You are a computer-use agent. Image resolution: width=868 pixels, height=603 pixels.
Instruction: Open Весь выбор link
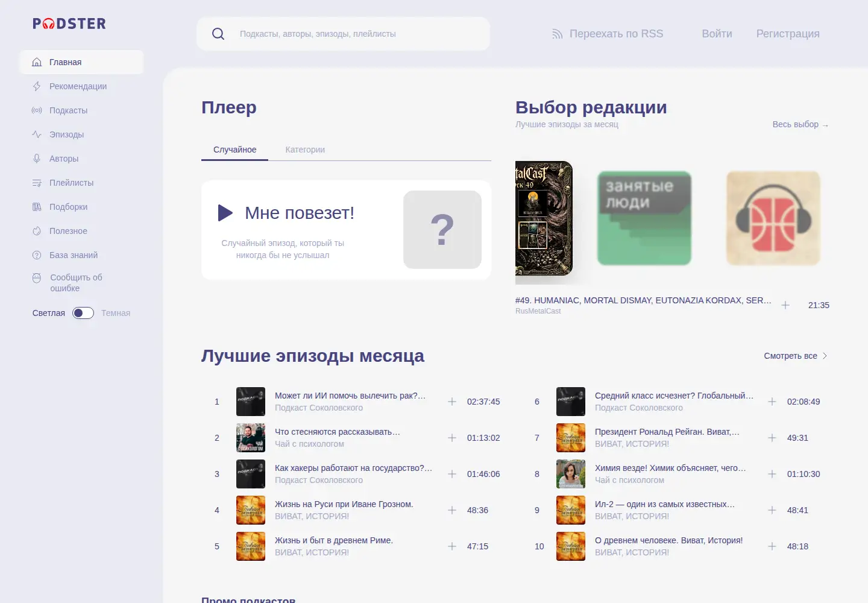800,124
